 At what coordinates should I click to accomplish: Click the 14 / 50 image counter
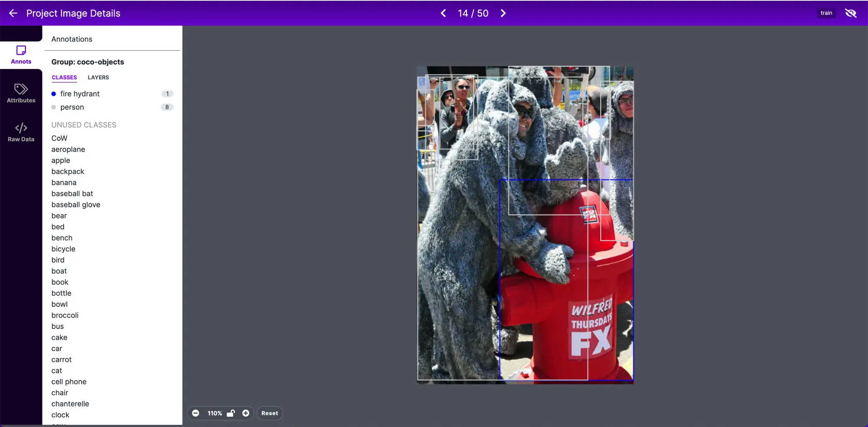click(473, 13)
